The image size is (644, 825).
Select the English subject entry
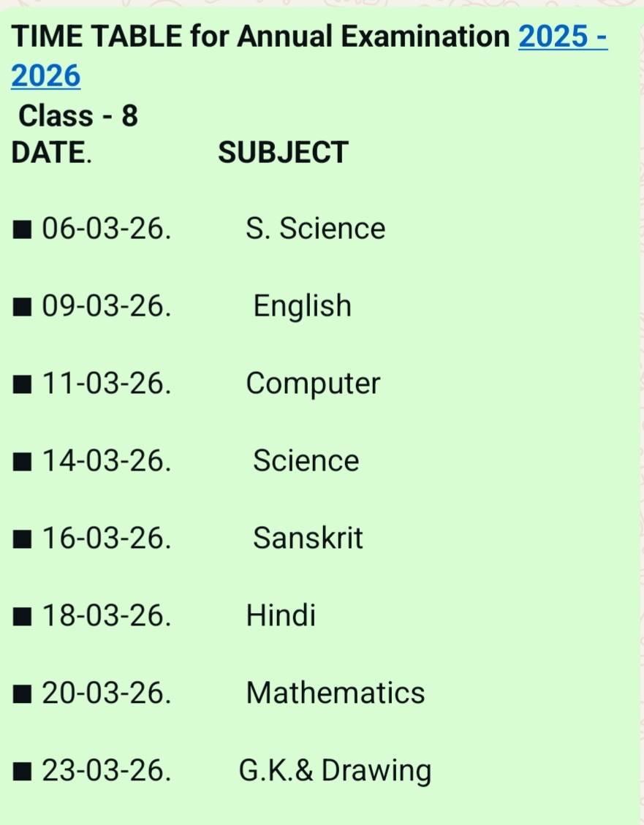(x=302, y=306)
